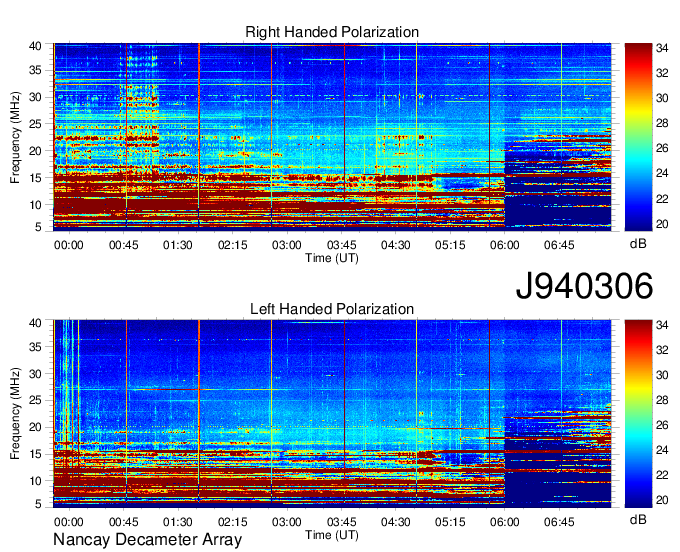Click the 35 MHz tick on top plot
The height and width of the screenshot is (552, 680).
coord(35,70)
